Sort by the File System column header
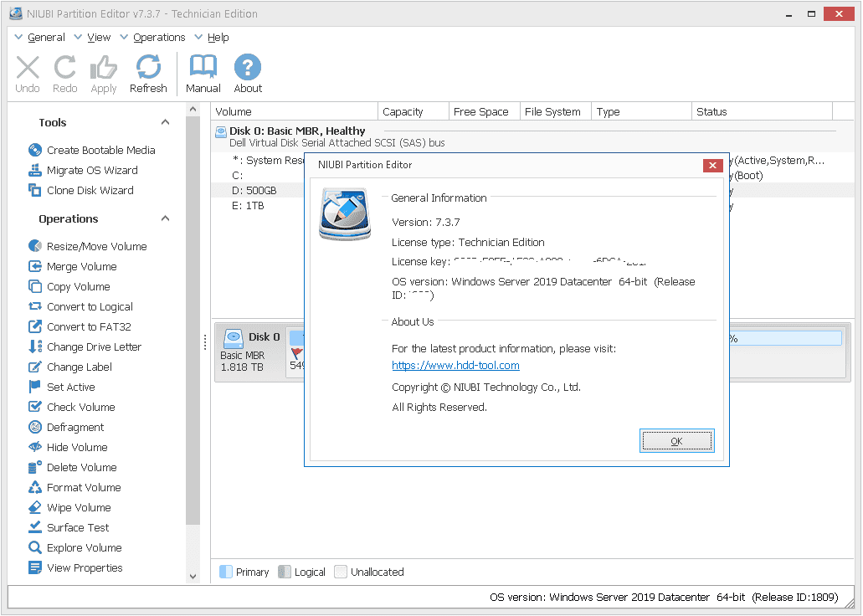The height and width of the screenshot is (616, 863). coord(556,111)
